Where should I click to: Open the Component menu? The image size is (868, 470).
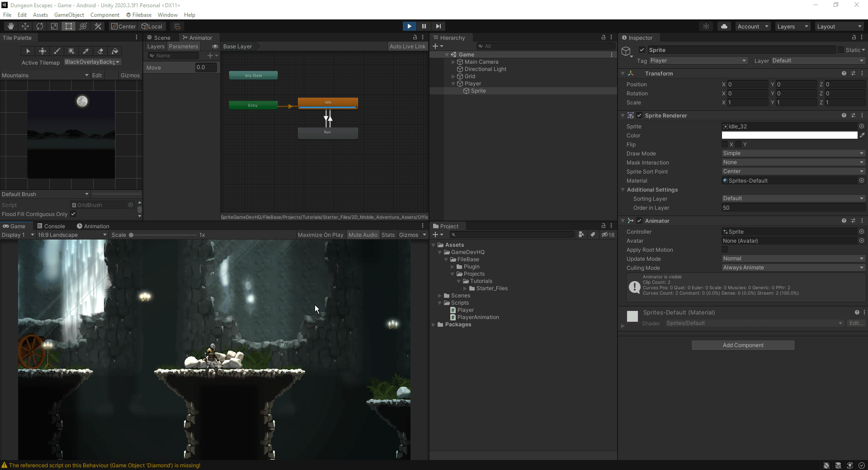coord(105,14)
